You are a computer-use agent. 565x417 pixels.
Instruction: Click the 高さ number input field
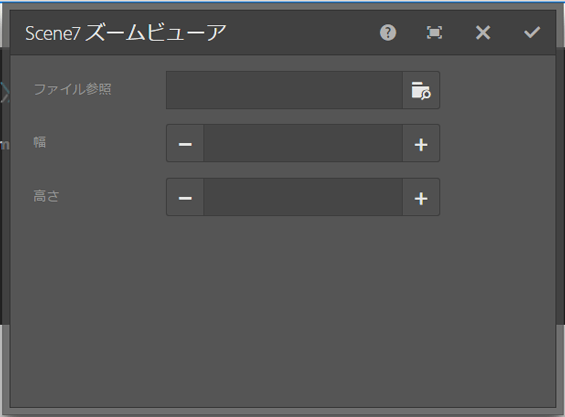(x=303, y=197)
